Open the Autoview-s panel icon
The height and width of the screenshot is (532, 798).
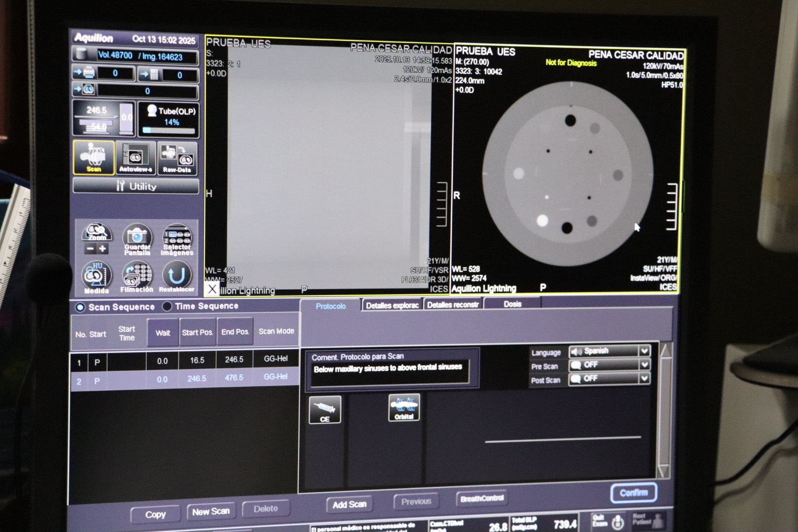pos(135,158)
